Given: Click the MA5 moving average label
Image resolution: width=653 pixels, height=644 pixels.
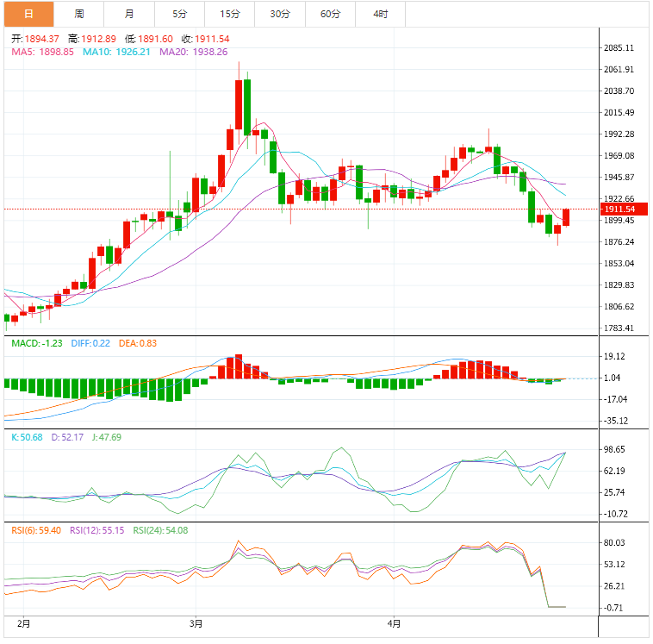Looking at the screenshot, I should [x=42, y=52].
